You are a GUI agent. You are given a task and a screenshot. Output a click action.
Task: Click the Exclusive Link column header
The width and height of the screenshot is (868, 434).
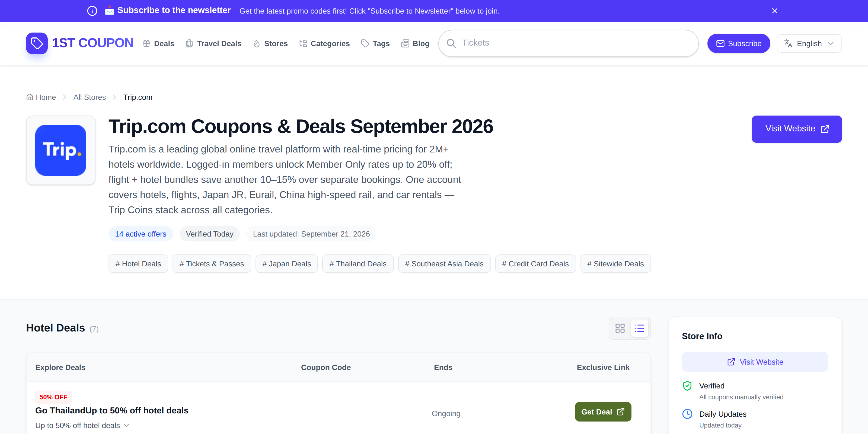point(603,367)
